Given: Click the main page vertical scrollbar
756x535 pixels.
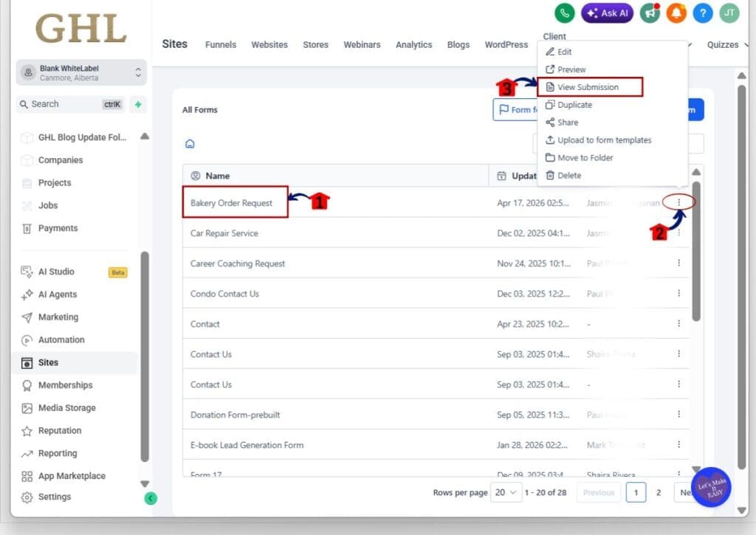Looking at the screenshot, I should pos(742,277).
